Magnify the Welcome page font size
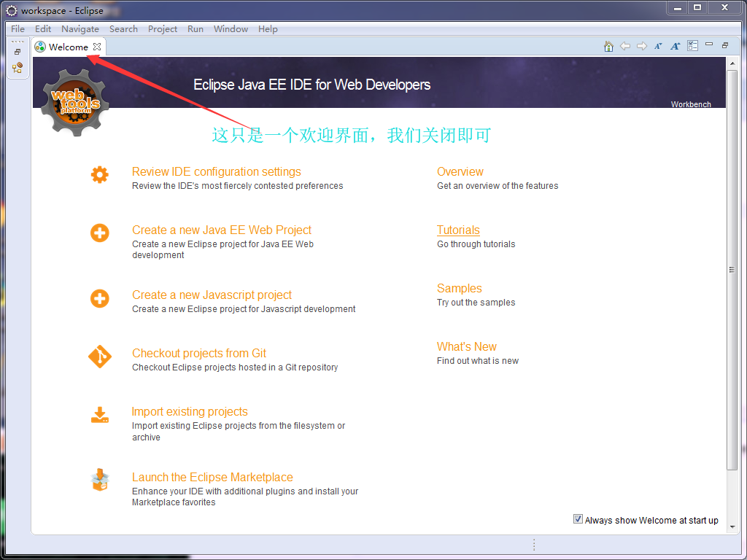 [675, 46]
